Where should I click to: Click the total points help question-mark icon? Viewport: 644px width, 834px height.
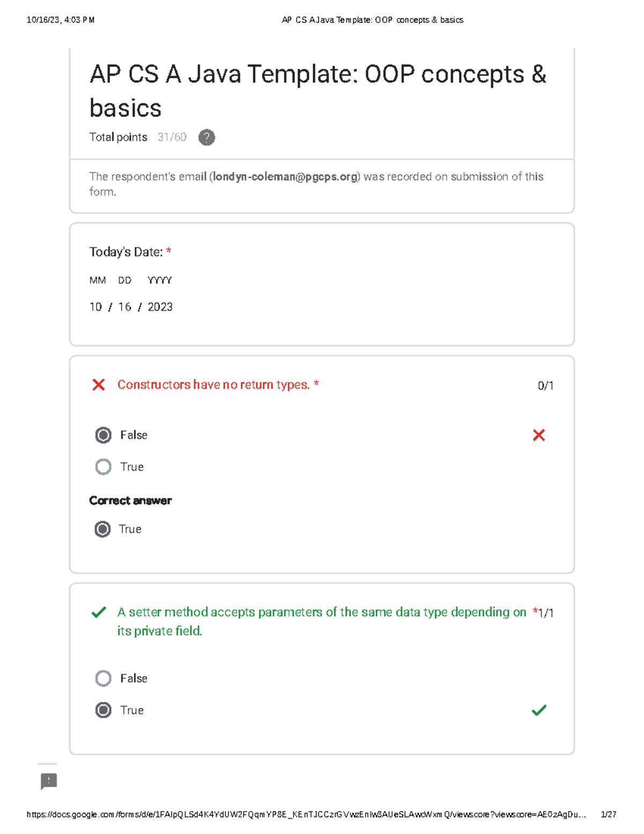tap(207, 137)
